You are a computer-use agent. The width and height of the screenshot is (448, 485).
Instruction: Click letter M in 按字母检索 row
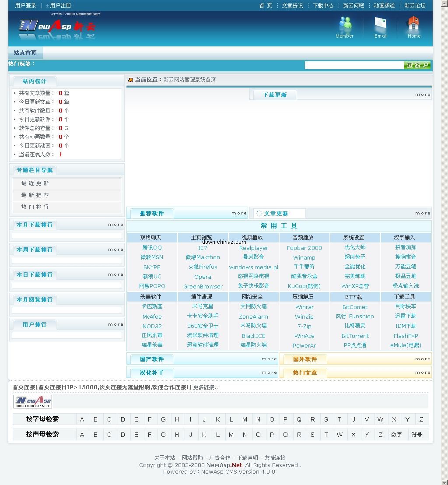[245, 419]
